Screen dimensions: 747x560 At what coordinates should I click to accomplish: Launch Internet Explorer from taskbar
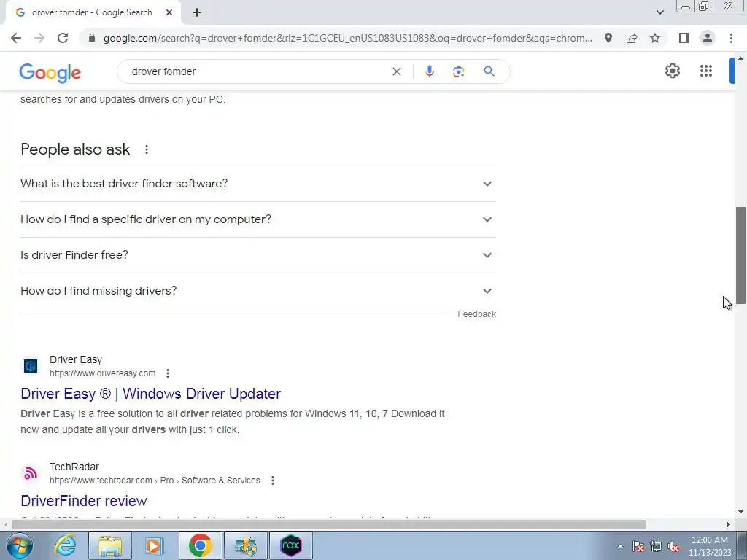coord(65,545)
